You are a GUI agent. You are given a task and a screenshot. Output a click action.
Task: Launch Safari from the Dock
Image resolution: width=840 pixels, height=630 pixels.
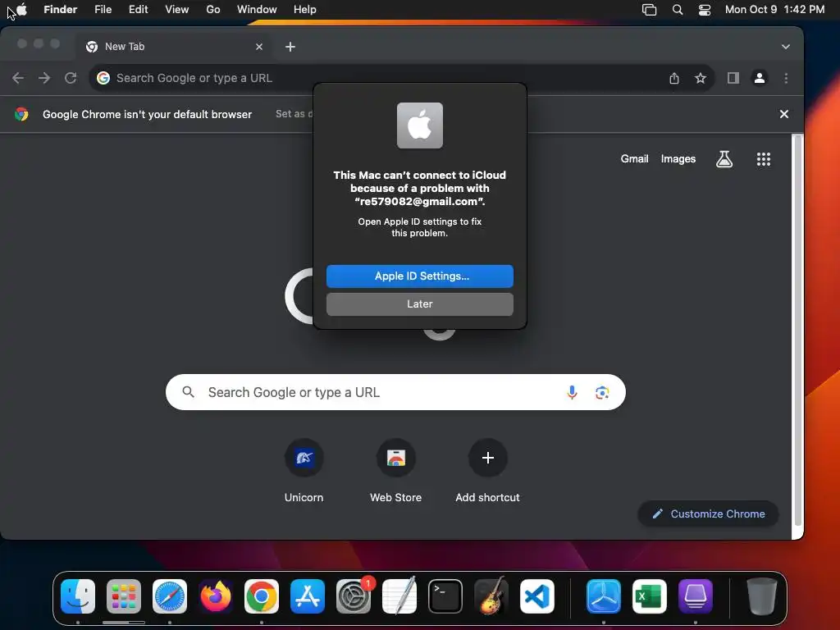coord(170,596)
